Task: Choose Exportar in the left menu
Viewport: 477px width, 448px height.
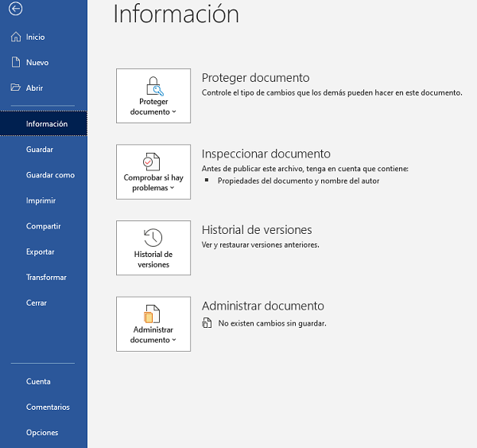Action: pos(40,251)
